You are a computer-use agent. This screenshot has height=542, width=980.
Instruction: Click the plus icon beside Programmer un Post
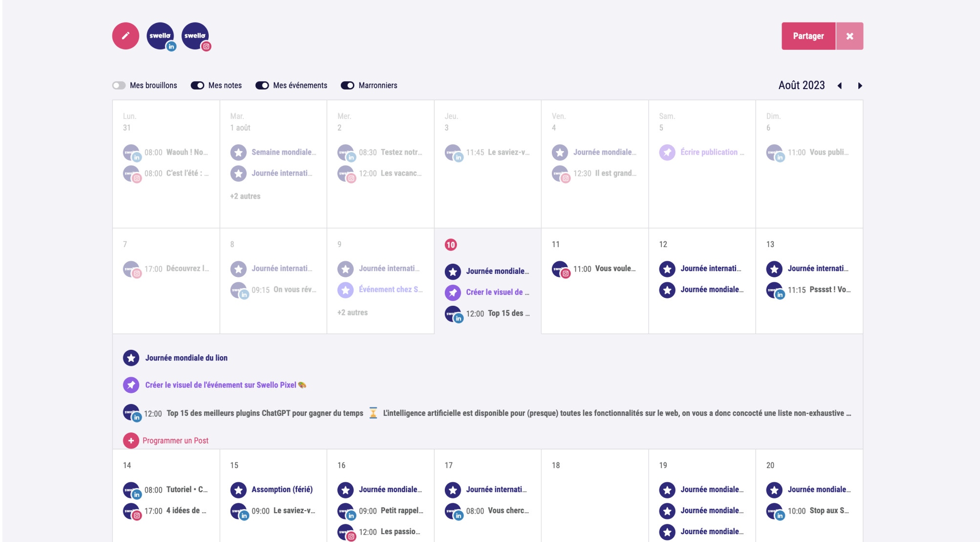point(131,441)
